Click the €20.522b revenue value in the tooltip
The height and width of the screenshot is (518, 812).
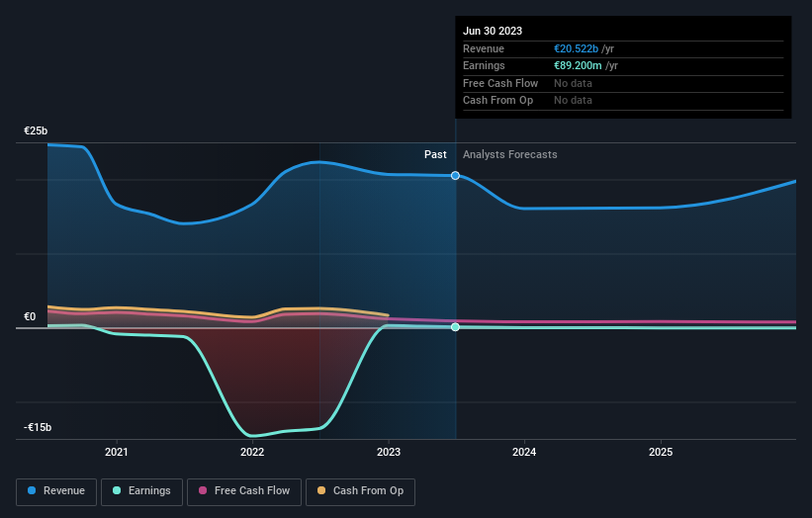click(576, 48)
